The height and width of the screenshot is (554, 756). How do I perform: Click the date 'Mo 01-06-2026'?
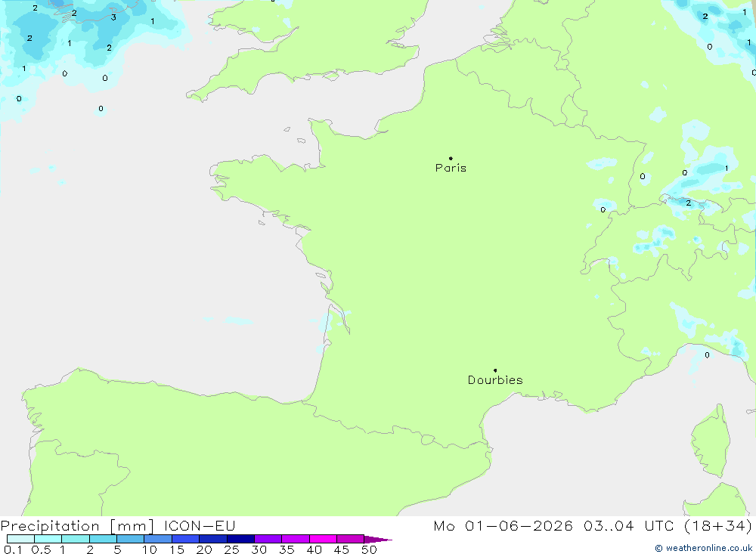click(x=503, y=525)
